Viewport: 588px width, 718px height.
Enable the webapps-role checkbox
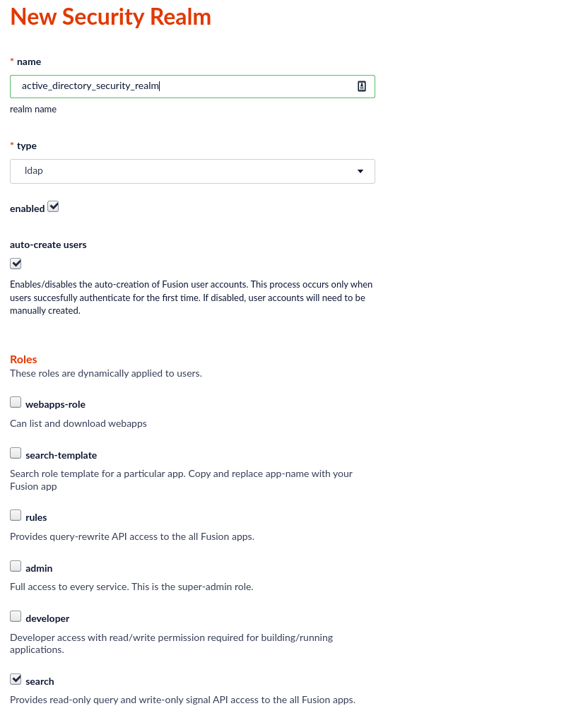coord(16,401)
